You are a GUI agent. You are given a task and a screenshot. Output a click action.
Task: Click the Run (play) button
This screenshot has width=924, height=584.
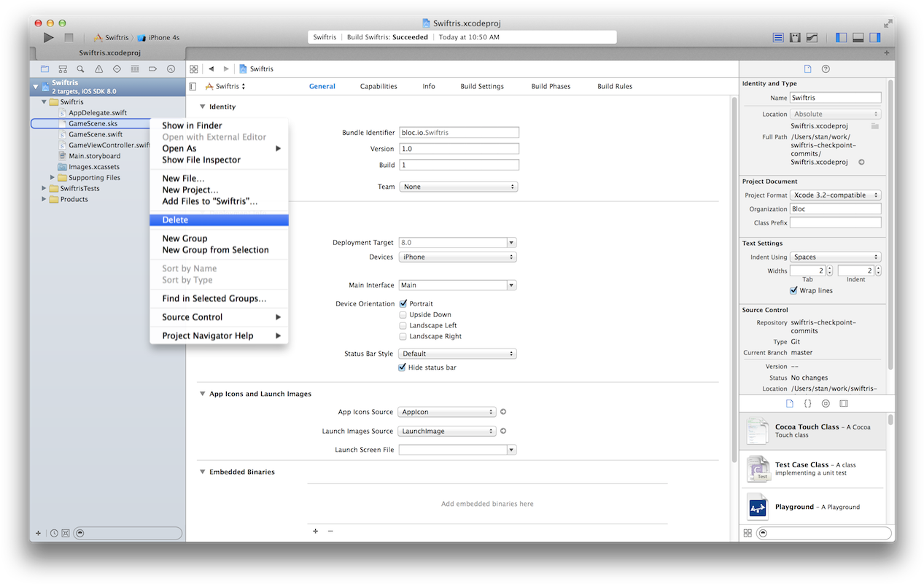pyautogui.click(x=48, y=37)
